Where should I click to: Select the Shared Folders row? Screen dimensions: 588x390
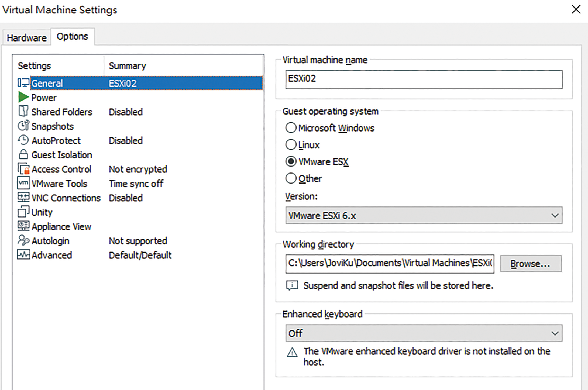pos(140,112)
